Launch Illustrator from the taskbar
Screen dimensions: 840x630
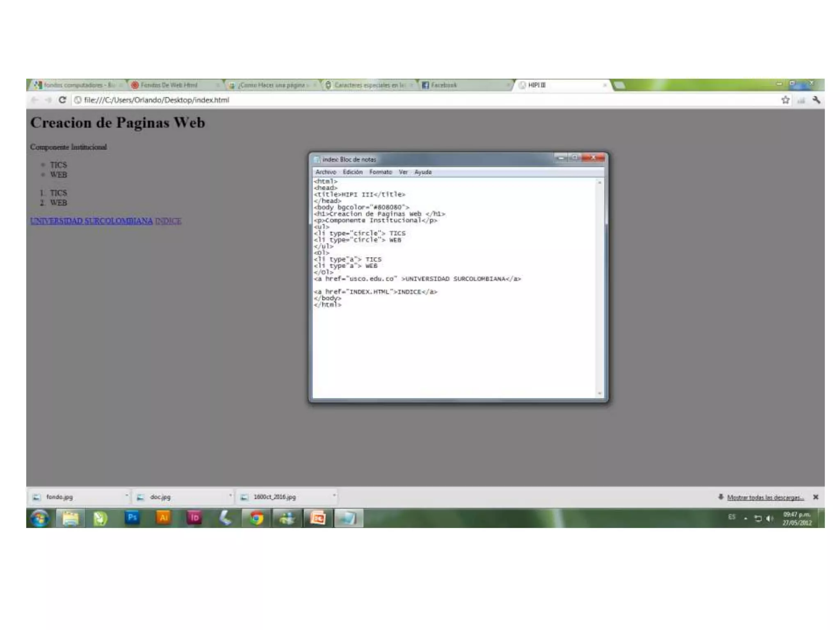163,518
